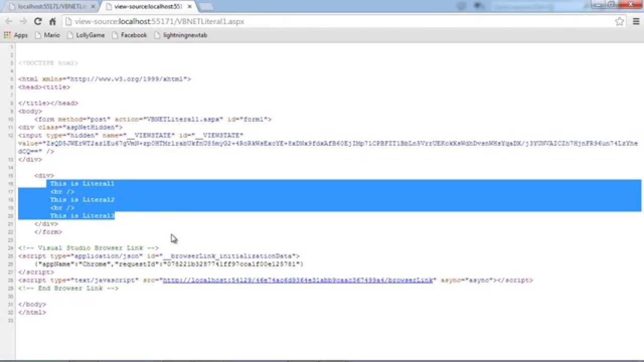
Task: Click the 'This is Literal1' line
Action: click(83, 184)
